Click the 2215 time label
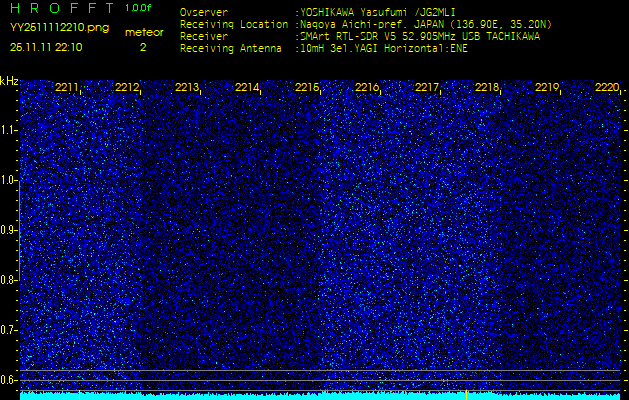 coord(307,87)
